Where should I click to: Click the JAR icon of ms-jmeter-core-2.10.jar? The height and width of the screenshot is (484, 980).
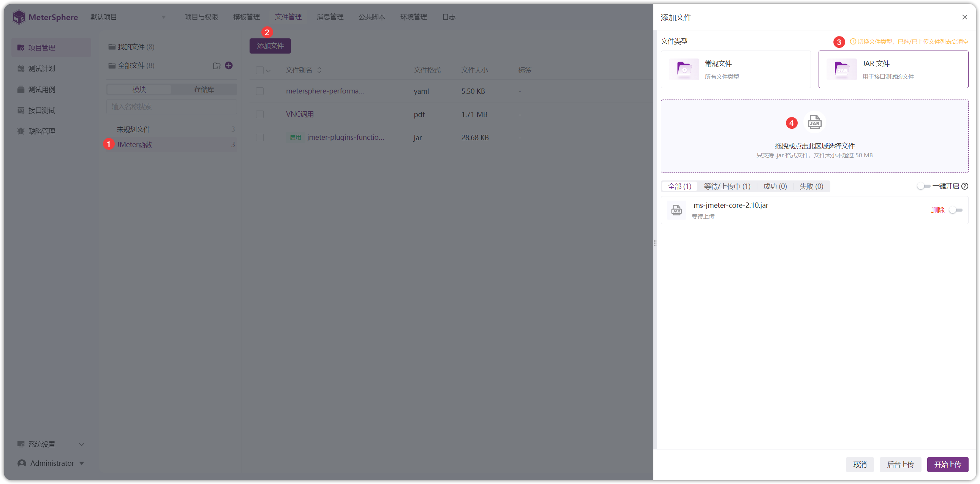[x=677, y=210]
